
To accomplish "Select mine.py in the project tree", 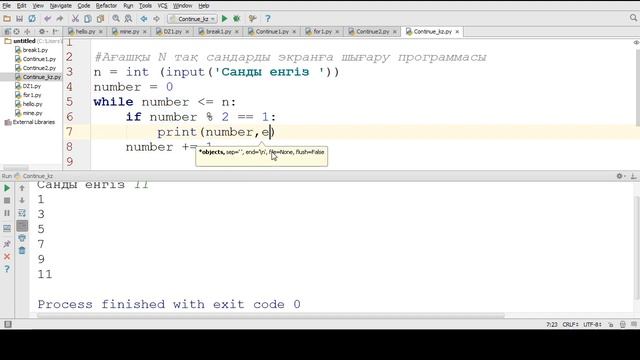I will pyautogui.click(x=32, y=113).
